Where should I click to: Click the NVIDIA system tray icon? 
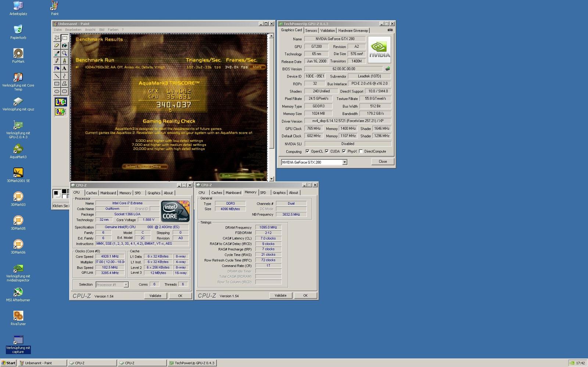coord(572,363)
